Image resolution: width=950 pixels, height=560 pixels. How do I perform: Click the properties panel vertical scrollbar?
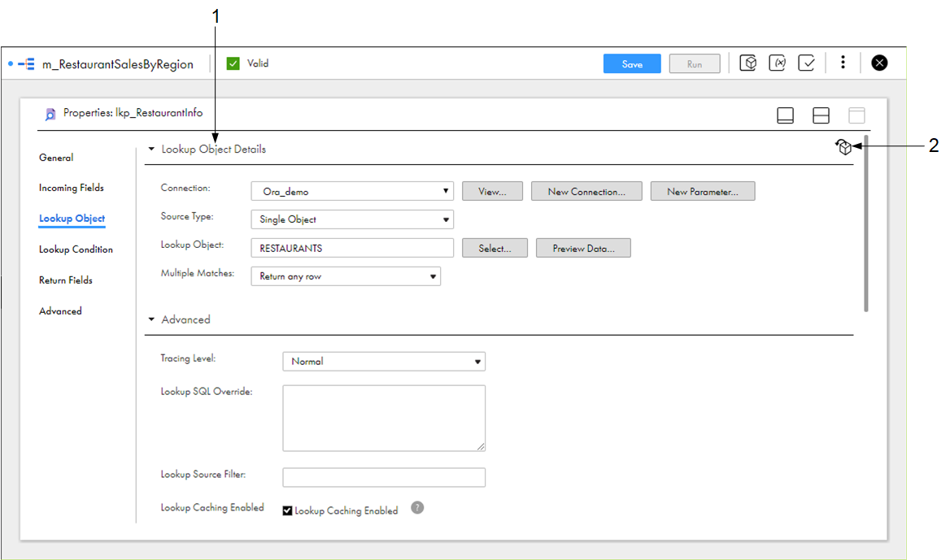[x=866, y=224]
